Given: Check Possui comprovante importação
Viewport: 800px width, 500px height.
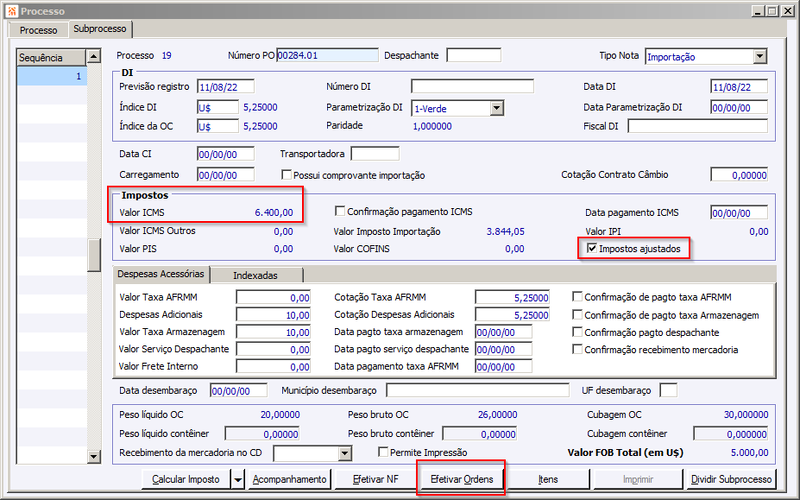Looking at the screenshot, I should coord(286,174).
